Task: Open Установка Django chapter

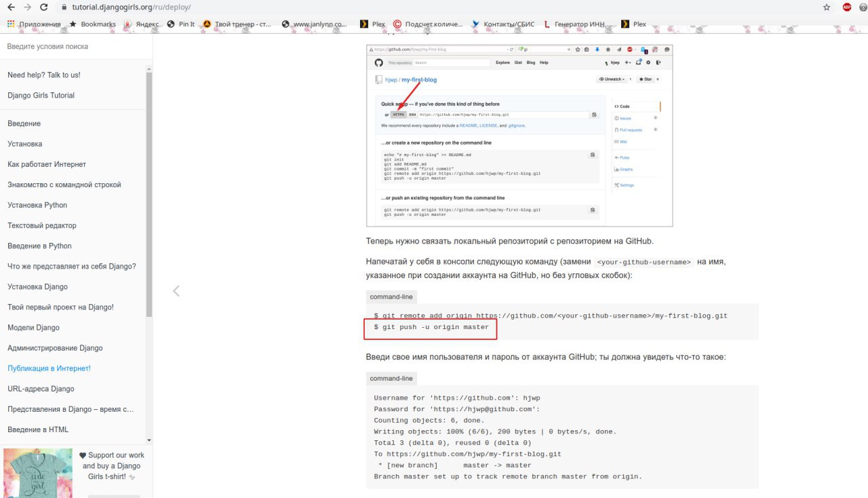Action: point(38,286)
